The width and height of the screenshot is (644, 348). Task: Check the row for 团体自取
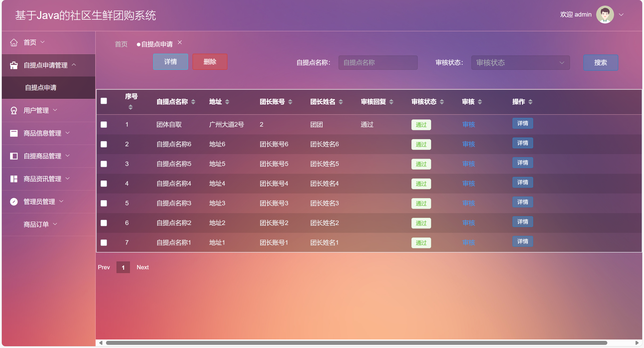(104, 125)
